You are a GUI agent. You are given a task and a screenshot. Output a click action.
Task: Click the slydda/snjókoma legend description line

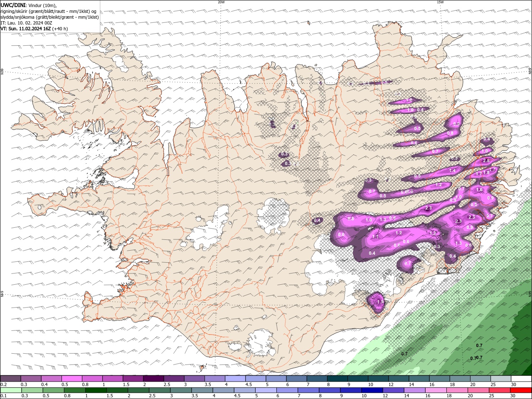50,17
